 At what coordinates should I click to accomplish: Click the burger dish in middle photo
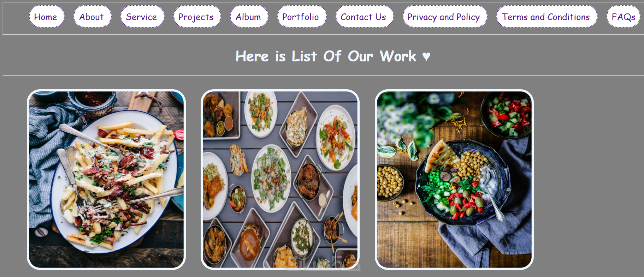tap(250, 240)
